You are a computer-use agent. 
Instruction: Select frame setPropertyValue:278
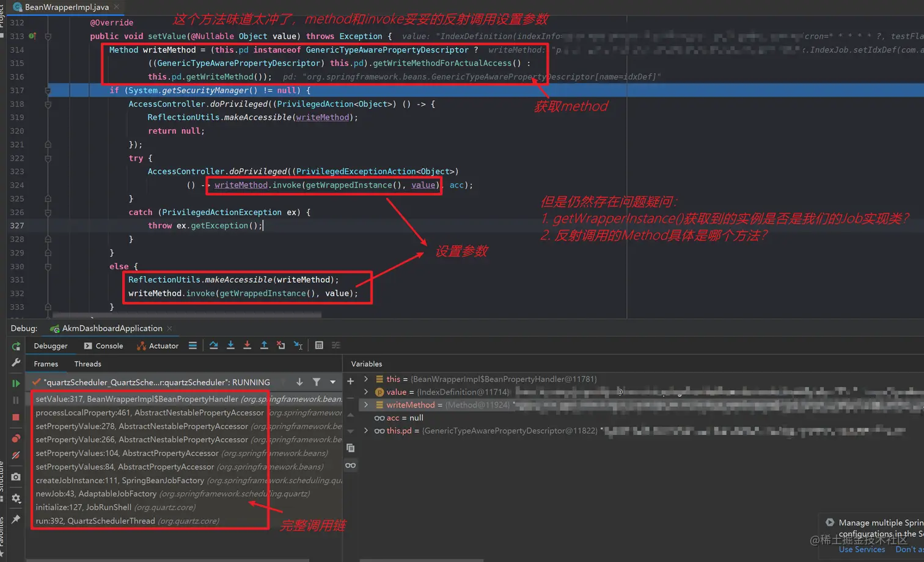pos(186,426)
